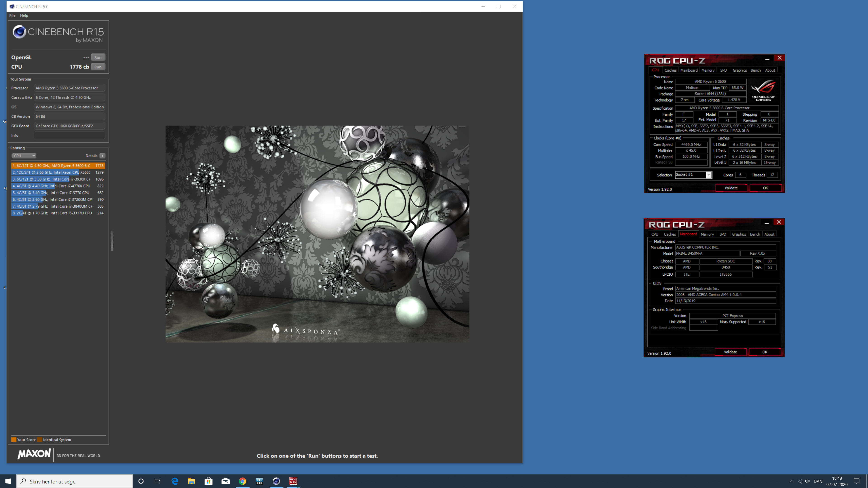Open Microsoft Store from taskbar

[x=209, y=481]
